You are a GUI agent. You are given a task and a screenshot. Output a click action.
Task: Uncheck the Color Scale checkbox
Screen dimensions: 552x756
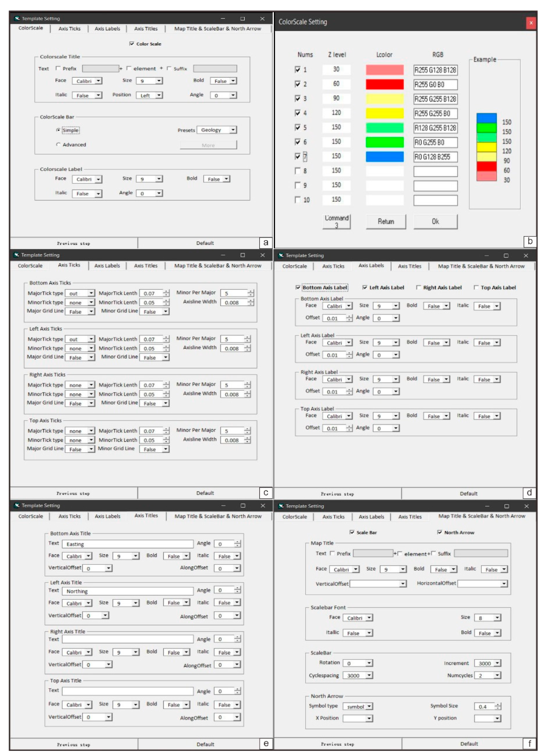tap(132, 44)
